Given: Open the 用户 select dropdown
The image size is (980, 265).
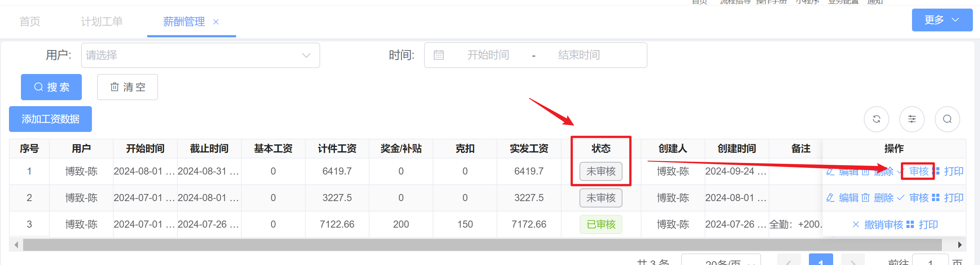Looking at the screenshot, I should pos(200,55).
